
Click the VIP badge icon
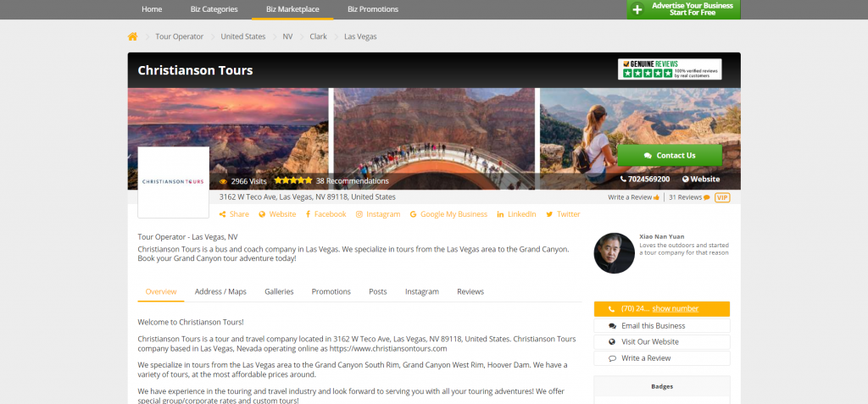click(722, 197)
